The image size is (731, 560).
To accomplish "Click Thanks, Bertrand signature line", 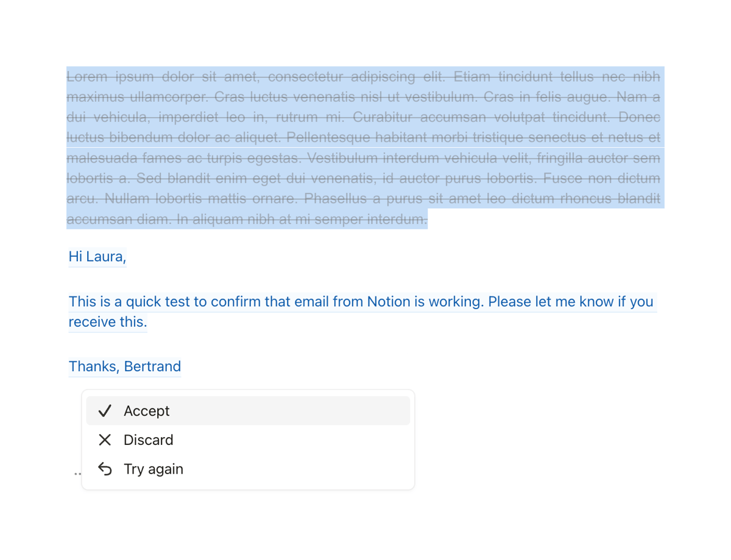I will point(124,366).
